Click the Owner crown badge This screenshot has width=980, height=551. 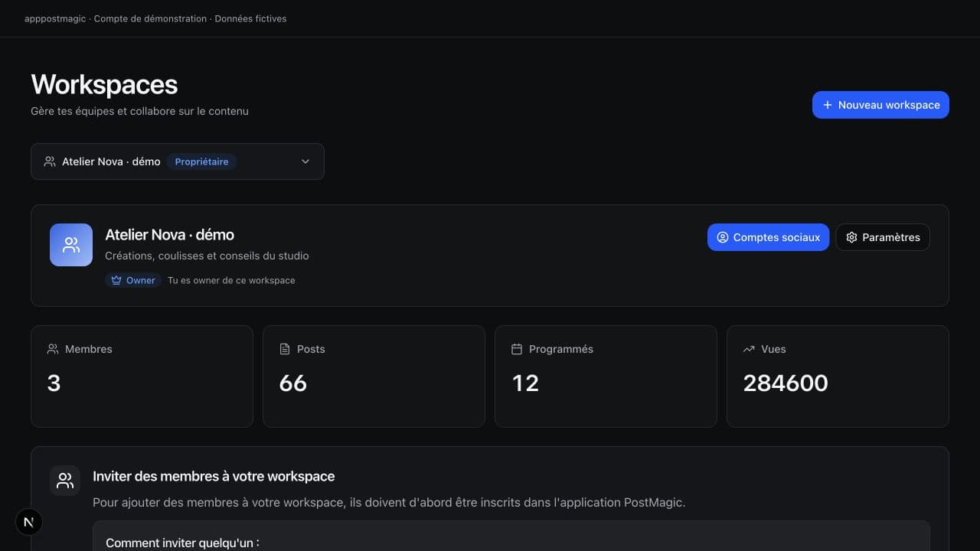(x=133, y=280)
